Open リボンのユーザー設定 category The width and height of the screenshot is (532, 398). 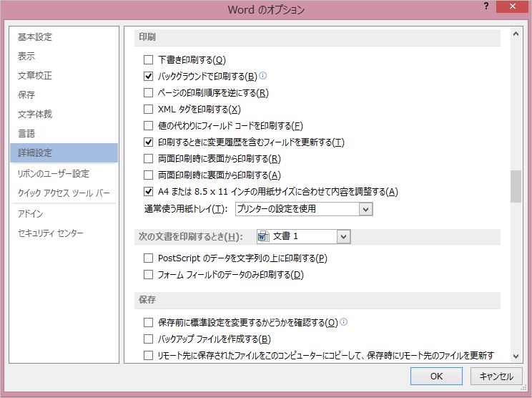[64, 173]
